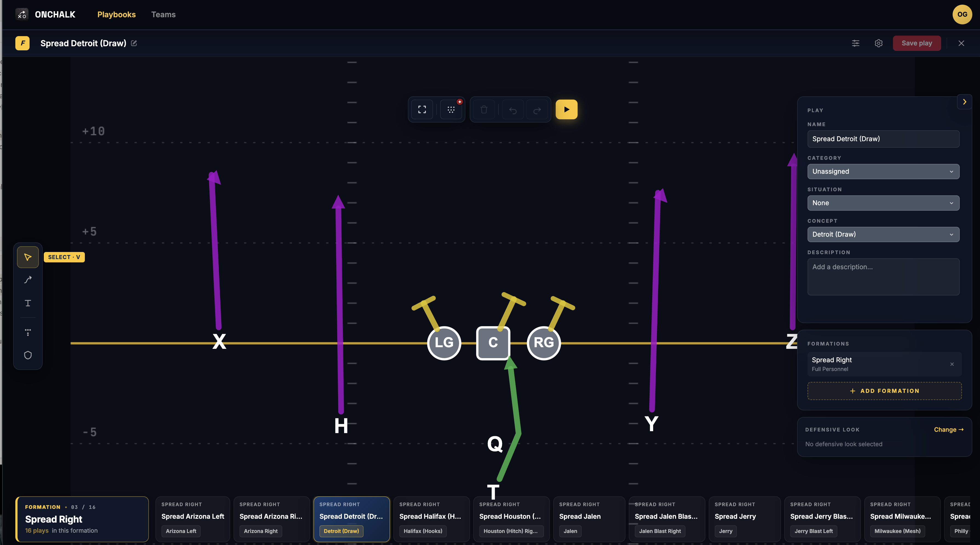The image size is (980, 545).
Task: Select the RG lineman circle
Action: 544,343
